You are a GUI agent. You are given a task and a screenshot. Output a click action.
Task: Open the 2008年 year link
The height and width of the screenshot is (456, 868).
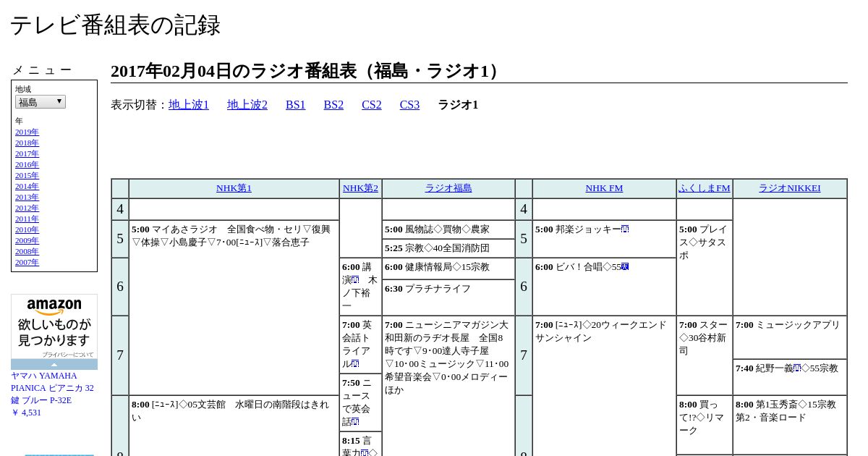point(27,252)
